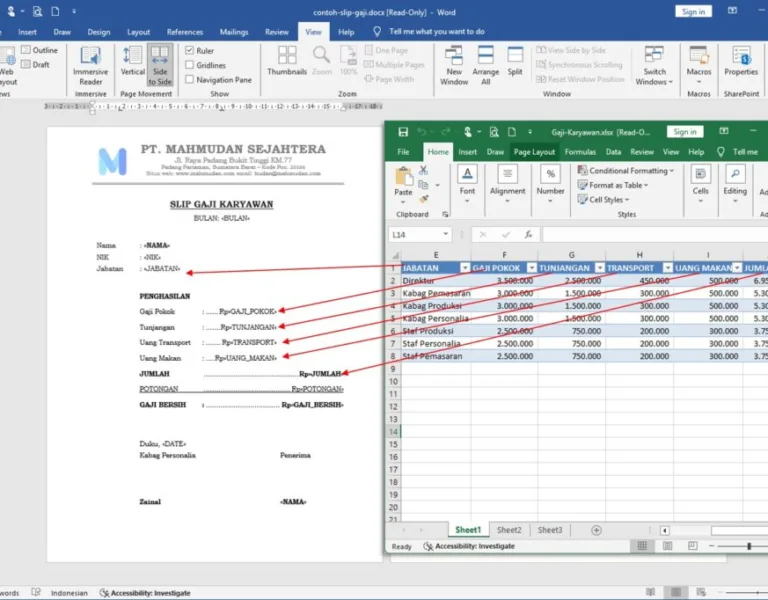Open Cells group in Excel ribbon
The image size is (768, 600).
700,184
